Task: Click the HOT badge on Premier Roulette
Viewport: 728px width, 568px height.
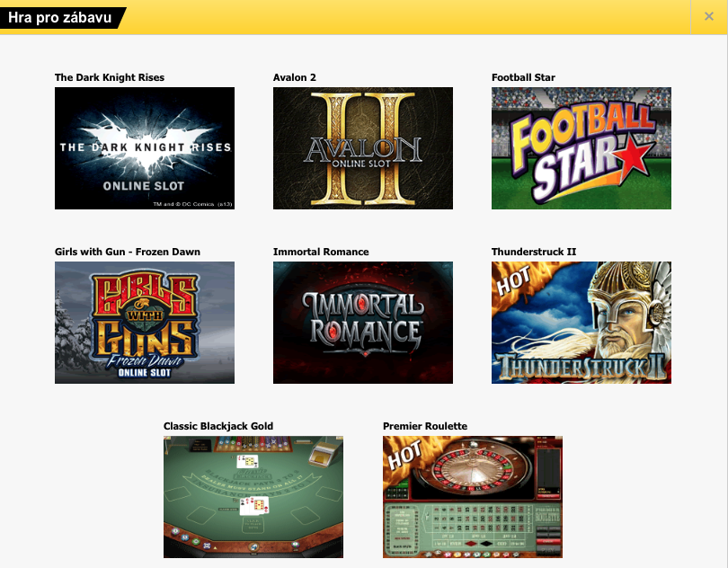Action: pos(404,455)
